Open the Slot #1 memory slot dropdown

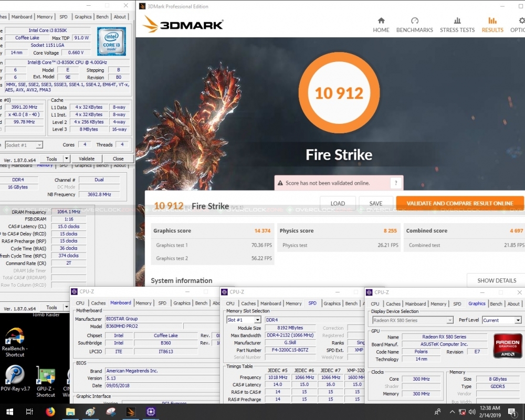point(244,320)
